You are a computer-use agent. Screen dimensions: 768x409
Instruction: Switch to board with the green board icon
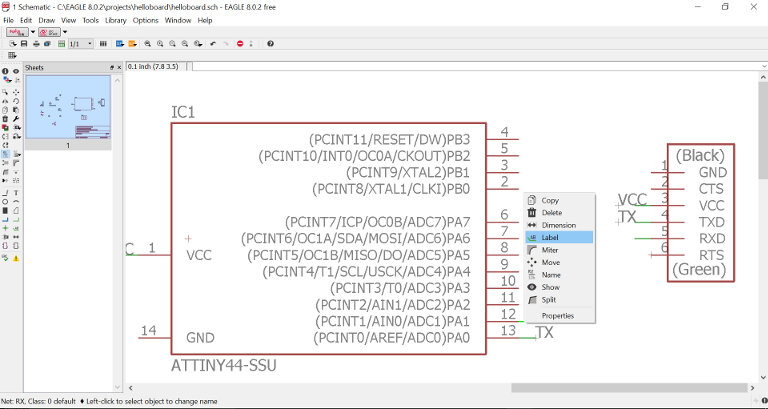[x=61, y=44]
